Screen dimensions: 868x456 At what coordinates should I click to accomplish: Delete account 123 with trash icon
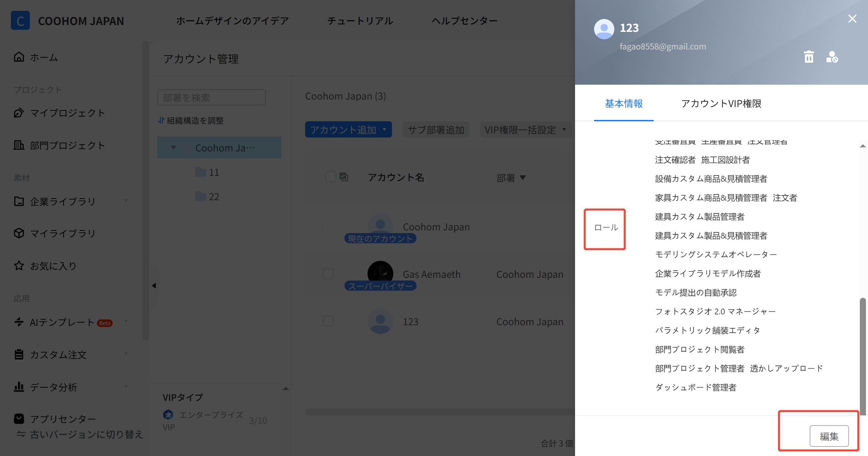809,57
